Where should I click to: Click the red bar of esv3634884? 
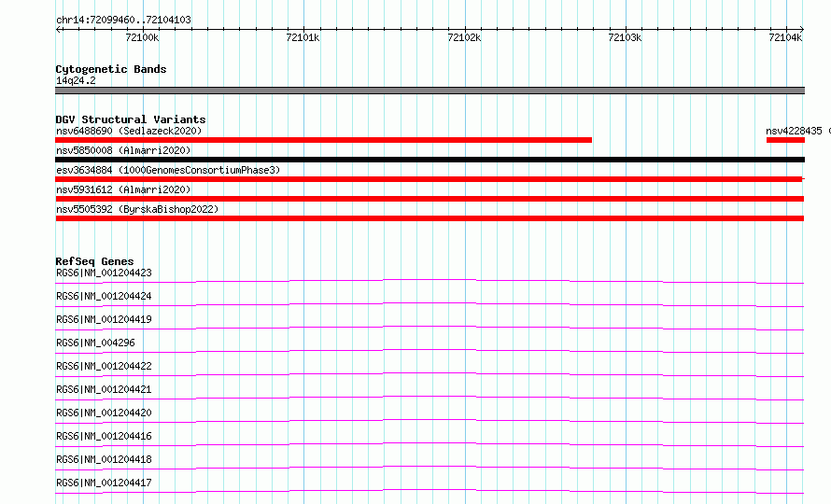(430, 179)
